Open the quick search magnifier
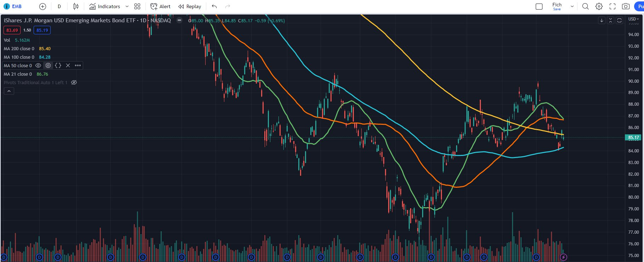The image size is (644, 262). coord(586,6)
